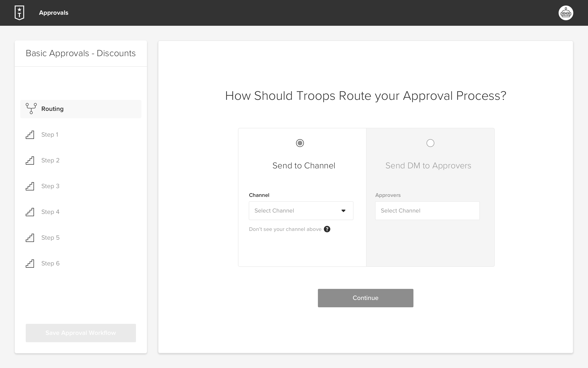Click the 'Channel' field label
Viewport: 588px width, 368px height.
tap(259, 195)
